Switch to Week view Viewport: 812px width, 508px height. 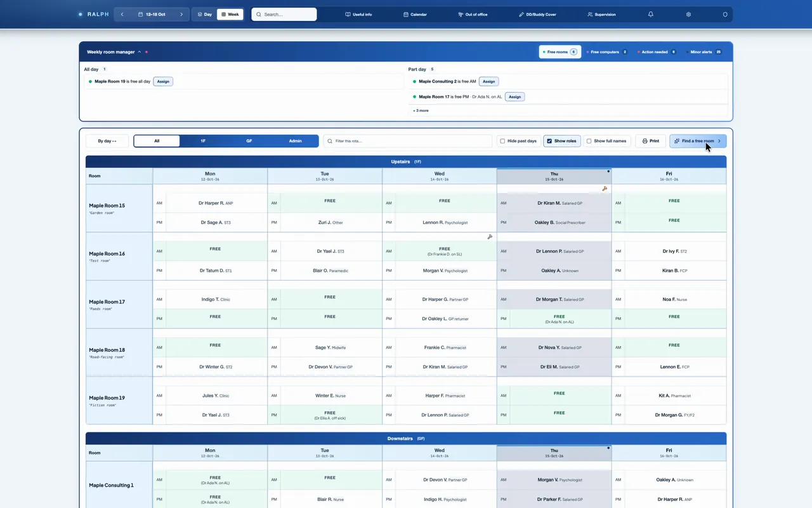[x=230, y=14]
